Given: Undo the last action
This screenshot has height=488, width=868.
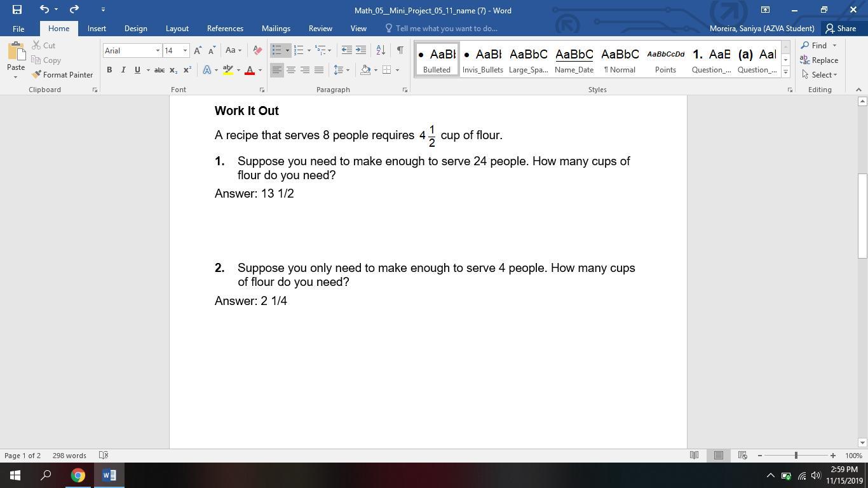Looking at the screenshot, I should [x=44, y=10].
